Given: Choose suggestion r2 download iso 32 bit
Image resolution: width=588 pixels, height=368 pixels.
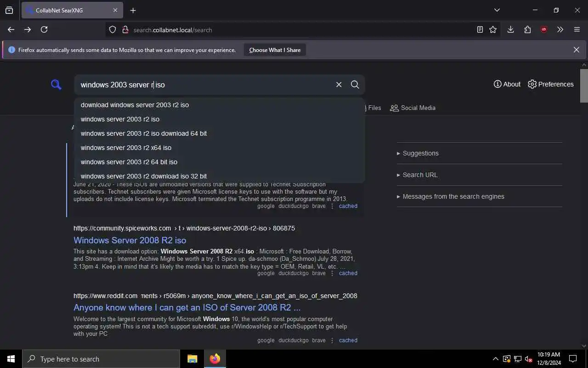Looking at the screenshot, I should [220, 176].
